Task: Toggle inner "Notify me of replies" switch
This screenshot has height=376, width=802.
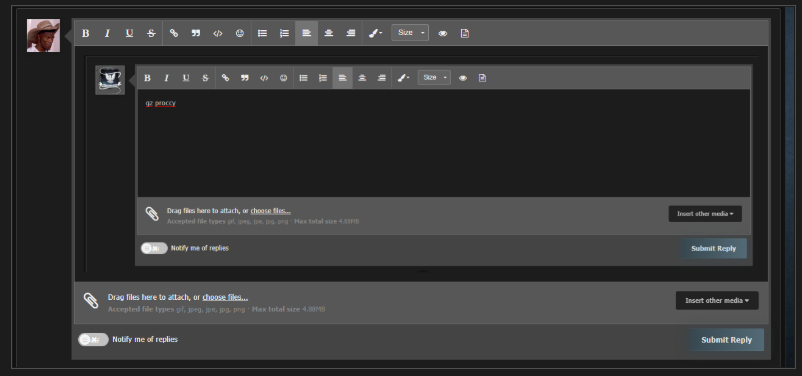Action: [x=154, y=248]
